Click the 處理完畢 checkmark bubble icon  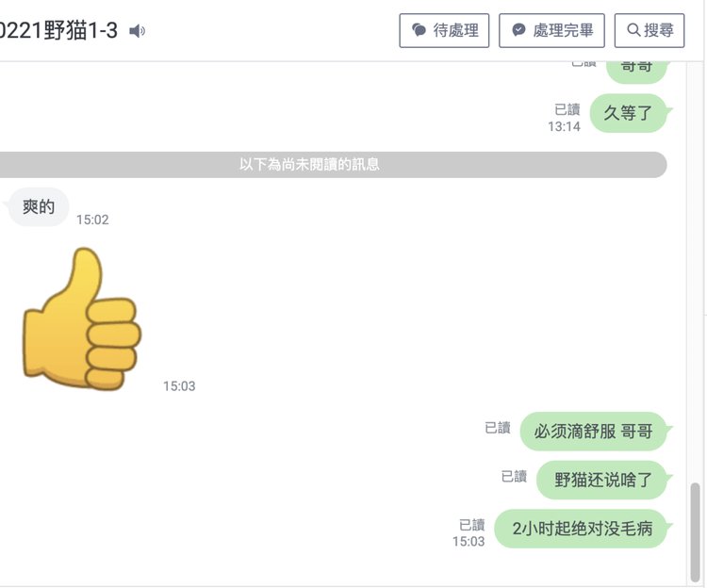tap(518, 30)
